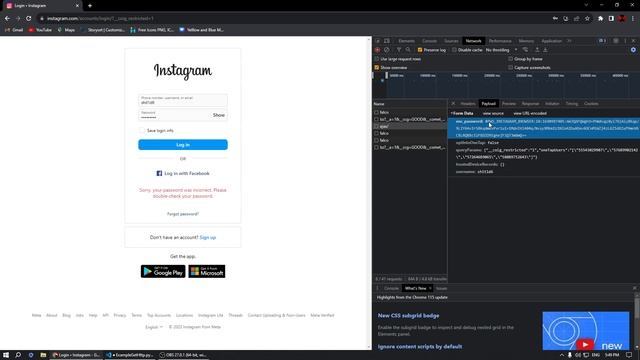Click the username input field
640x360 pixels.
tap(183, 100)
